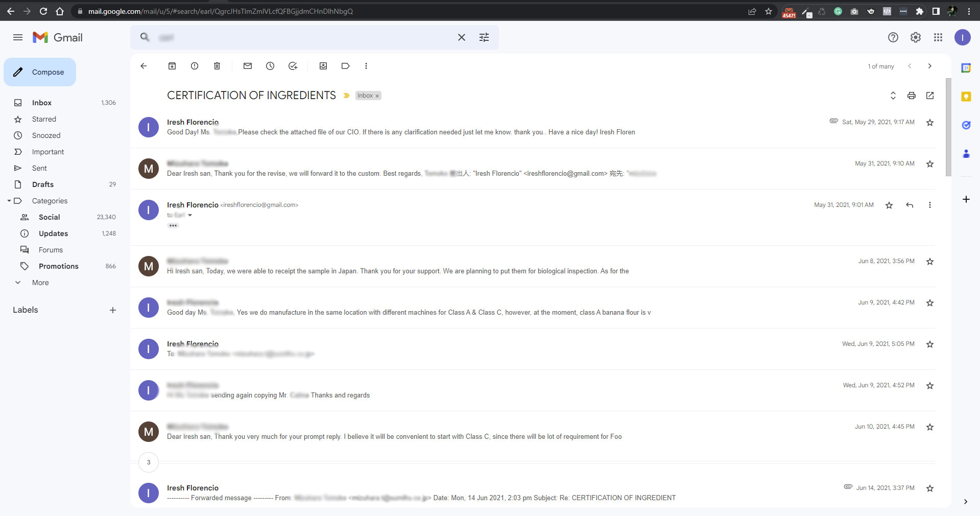Open Google apps grid
Viewport: 980px width, 516px height.
click(938, 37)
